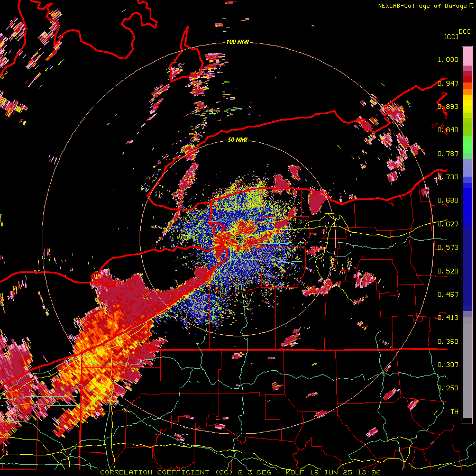Viewport: 476px width, 476px height.
Task: Click the 50 NMI range ring label
Action: pyautogui.click(x=237, y=140)
